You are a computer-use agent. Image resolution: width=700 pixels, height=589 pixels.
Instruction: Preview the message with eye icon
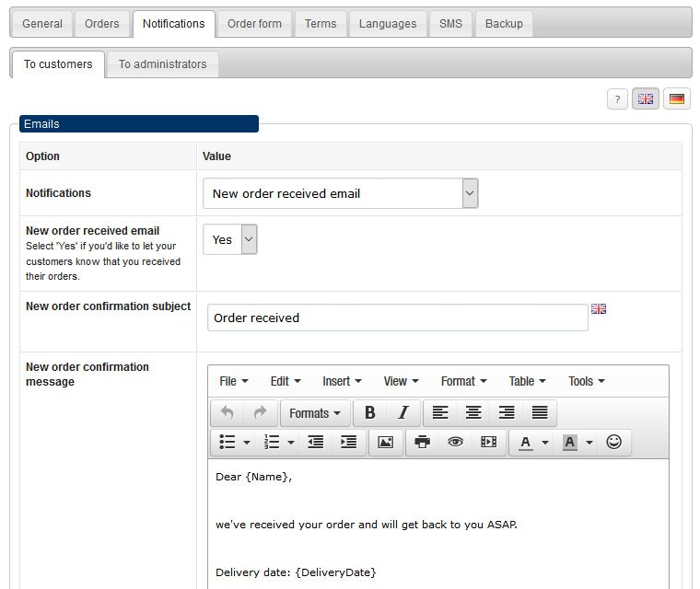[x=455, y=442]
